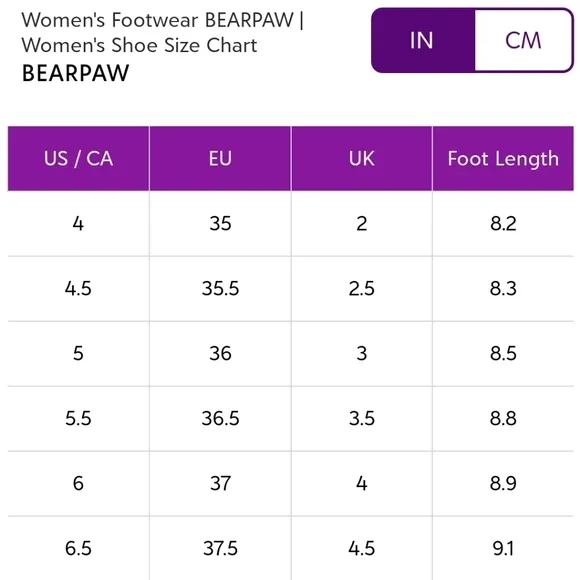Select UK size 3 cell

(362, 354)
